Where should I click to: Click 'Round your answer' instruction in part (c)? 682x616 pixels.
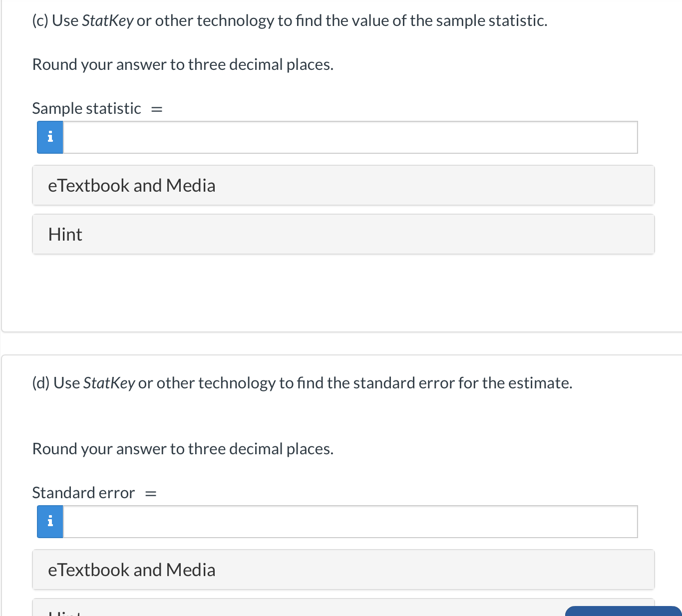tap(183, 64)
